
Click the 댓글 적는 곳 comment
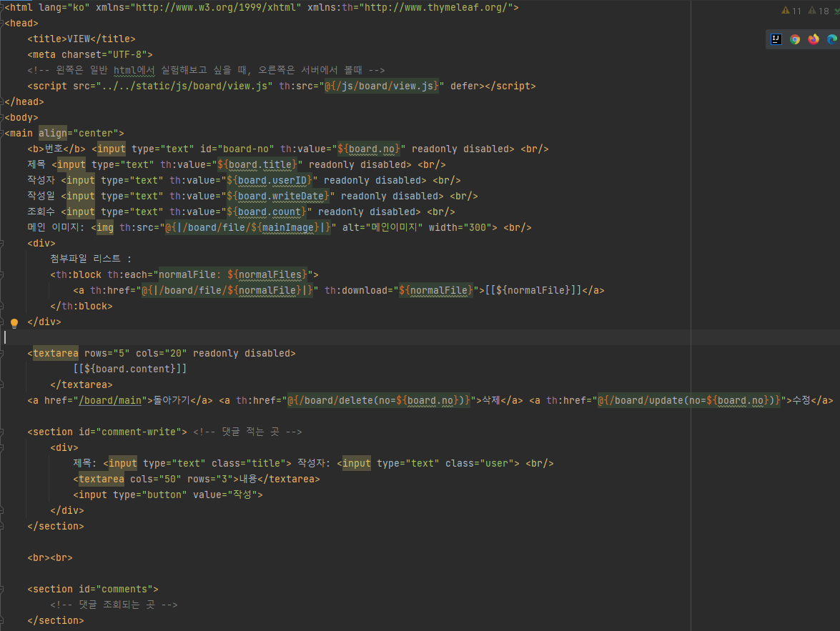tap(247, 432)
